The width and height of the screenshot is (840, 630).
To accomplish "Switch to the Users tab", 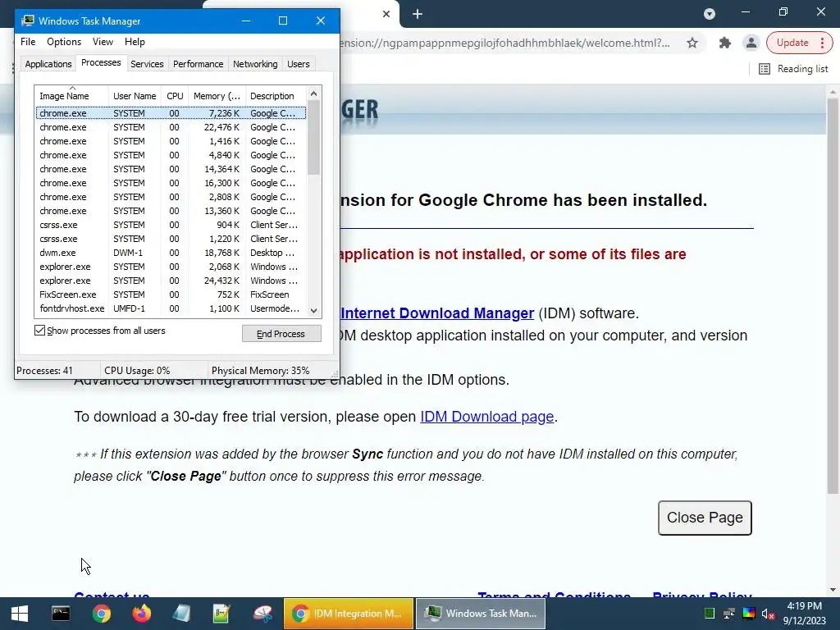I will point(298,64).
